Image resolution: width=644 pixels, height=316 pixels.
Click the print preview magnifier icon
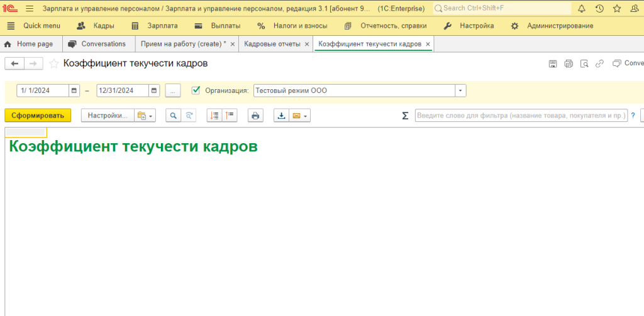coord(584,63)
